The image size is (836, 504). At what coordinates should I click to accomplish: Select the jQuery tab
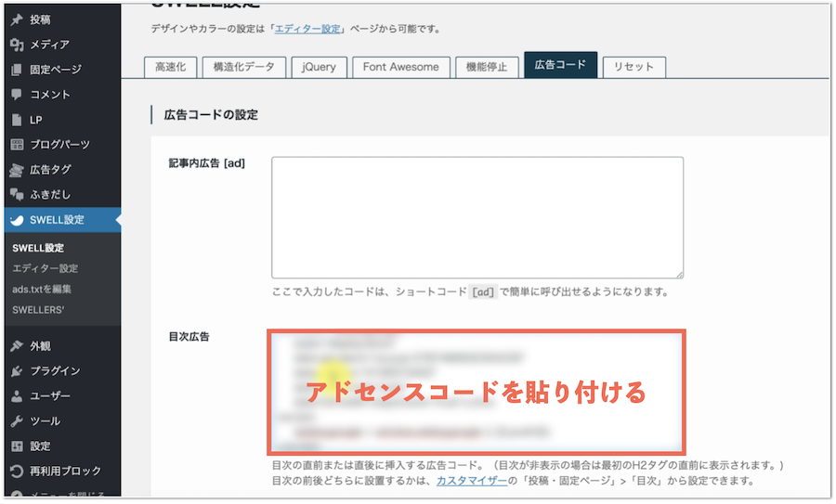coord(320,67)
